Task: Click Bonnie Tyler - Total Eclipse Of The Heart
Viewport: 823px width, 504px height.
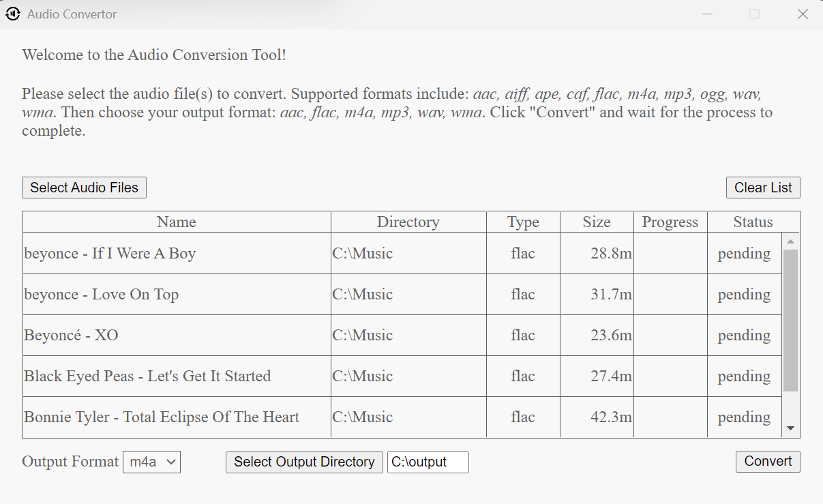Action: click(x=176, y=417)
